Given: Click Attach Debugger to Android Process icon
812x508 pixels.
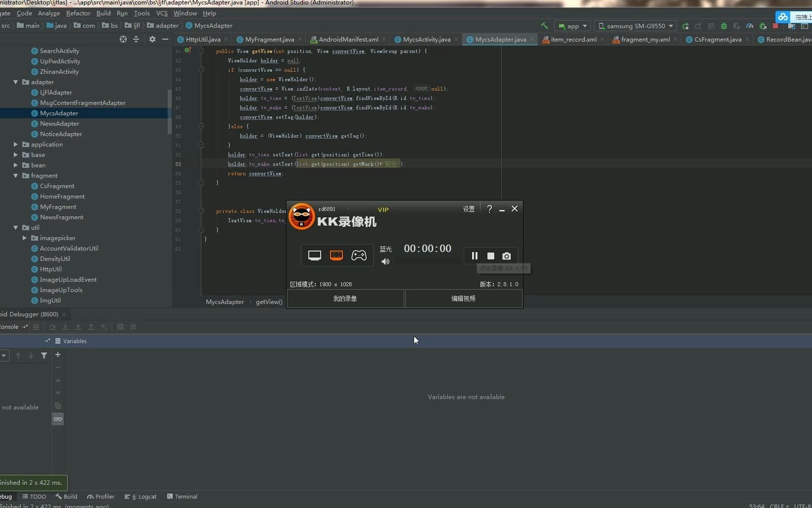Looking at the screenshot, I should tap(763, 26).
